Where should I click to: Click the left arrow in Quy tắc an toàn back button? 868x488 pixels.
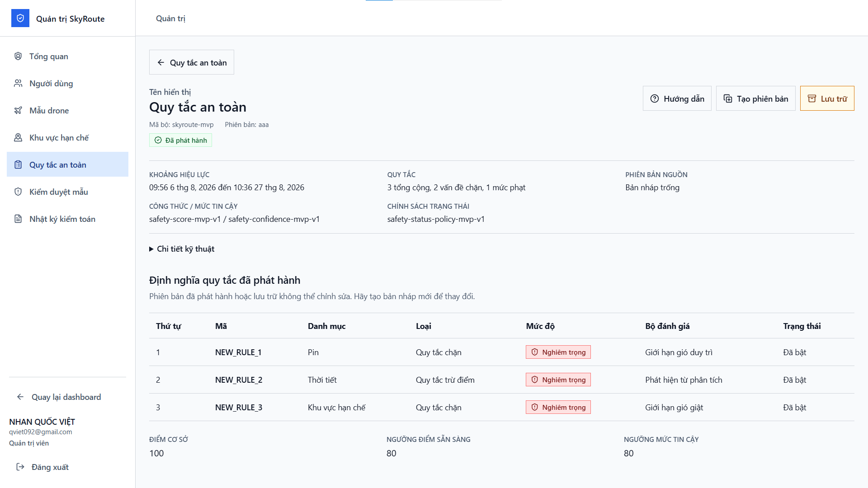161,62
